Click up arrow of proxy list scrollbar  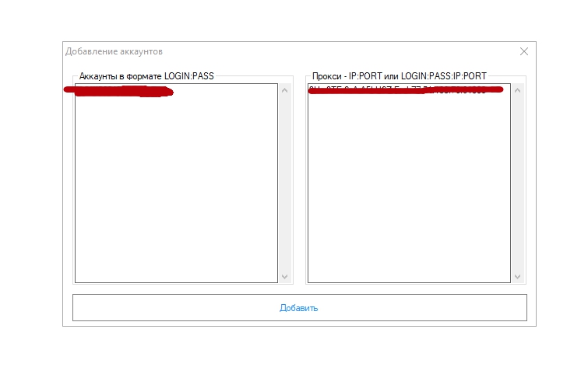pos(517,90)
